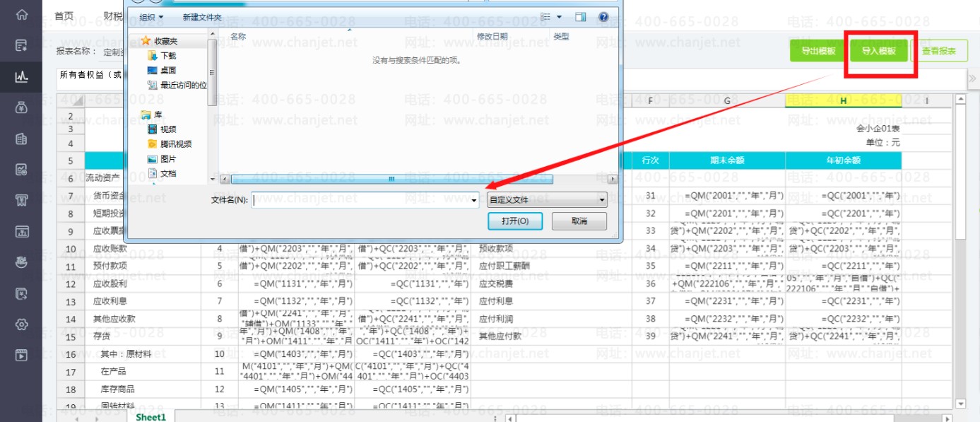Click the 打开(O) button
980x422 pixels.
click(x=515, y=221)
